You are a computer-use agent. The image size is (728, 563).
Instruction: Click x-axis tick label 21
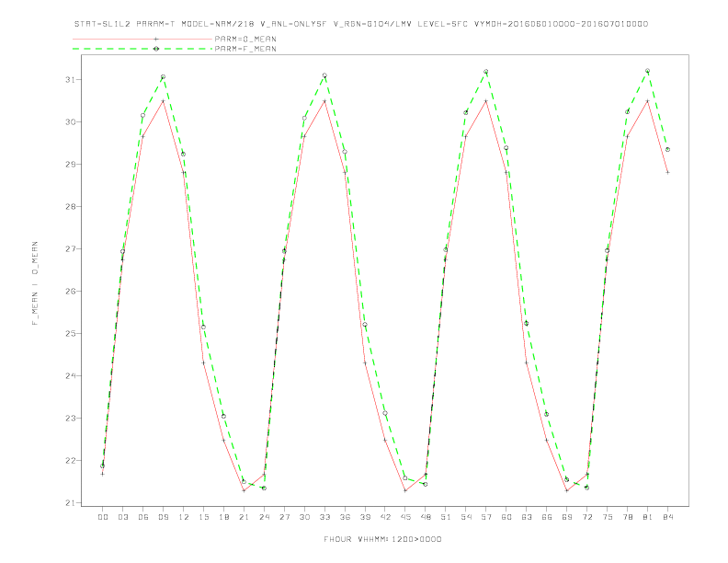point(244,517)
